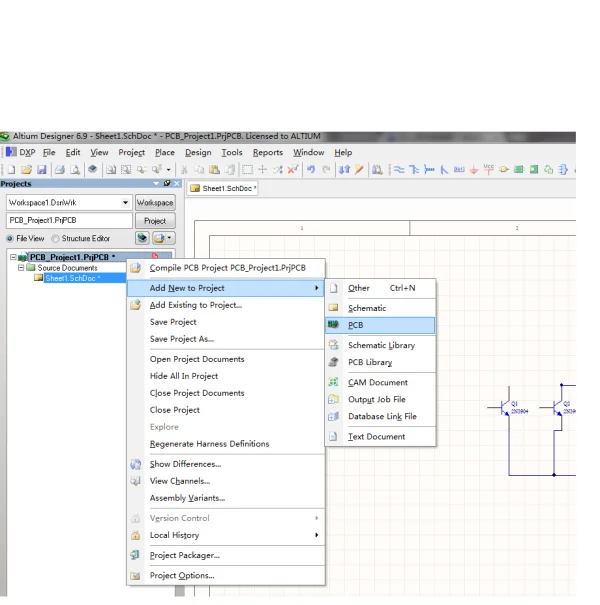Click Add Existing to Project...
This screenshot has height=605, width=600.
pos(226,305)
